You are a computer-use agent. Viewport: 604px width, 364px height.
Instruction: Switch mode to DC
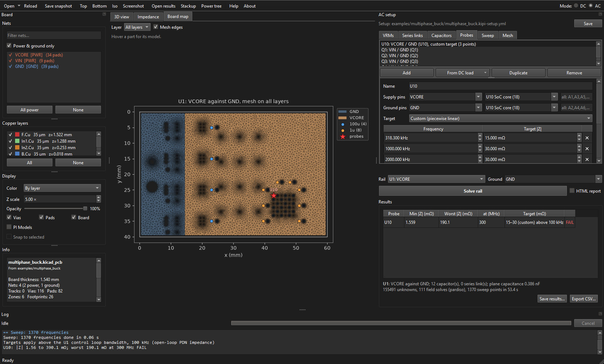point(576,6)
